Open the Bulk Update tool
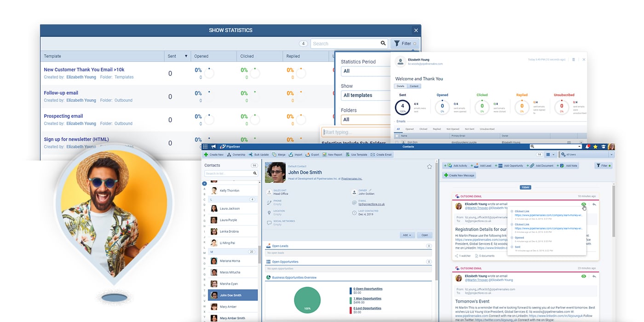 click(x=251, y=154)
